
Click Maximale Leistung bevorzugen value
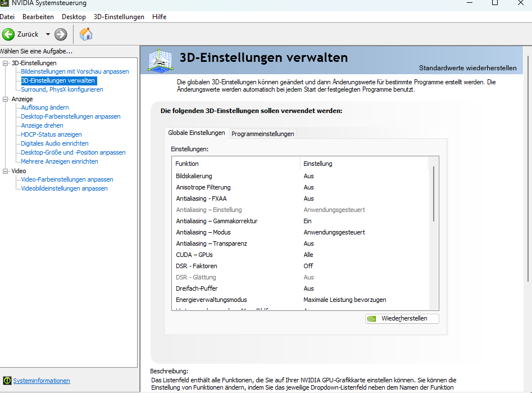(345, 300)
